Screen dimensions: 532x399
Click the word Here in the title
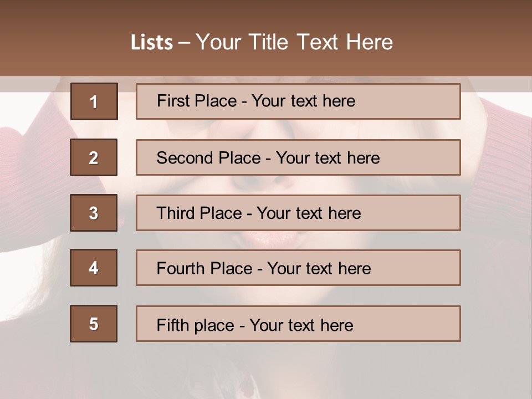point(370,43)
